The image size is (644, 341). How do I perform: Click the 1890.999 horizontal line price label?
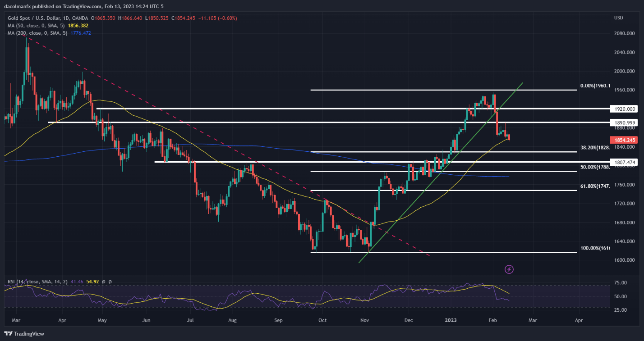click(623, 123)
